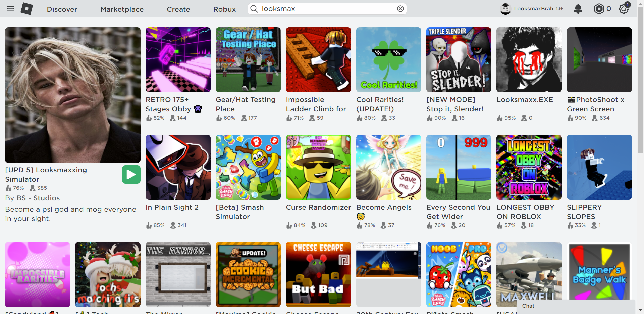This screenshot has width=644, height=314.
Task: Clear the search field with X icon
Action: [x=400, y=9]
